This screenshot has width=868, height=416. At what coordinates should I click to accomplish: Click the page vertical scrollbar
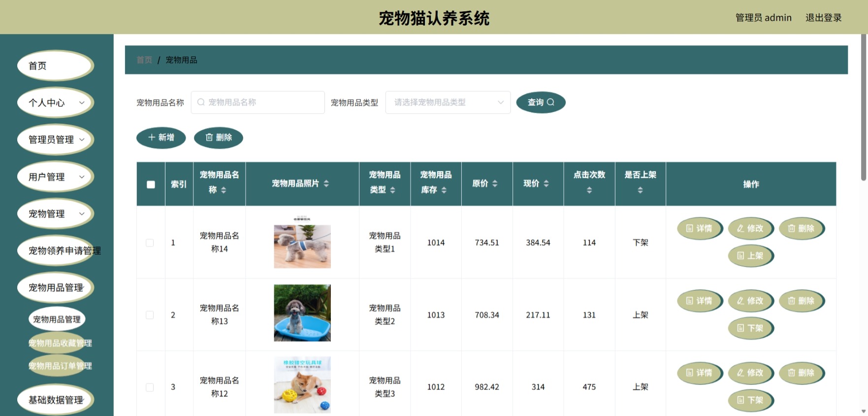pos(864,108)
